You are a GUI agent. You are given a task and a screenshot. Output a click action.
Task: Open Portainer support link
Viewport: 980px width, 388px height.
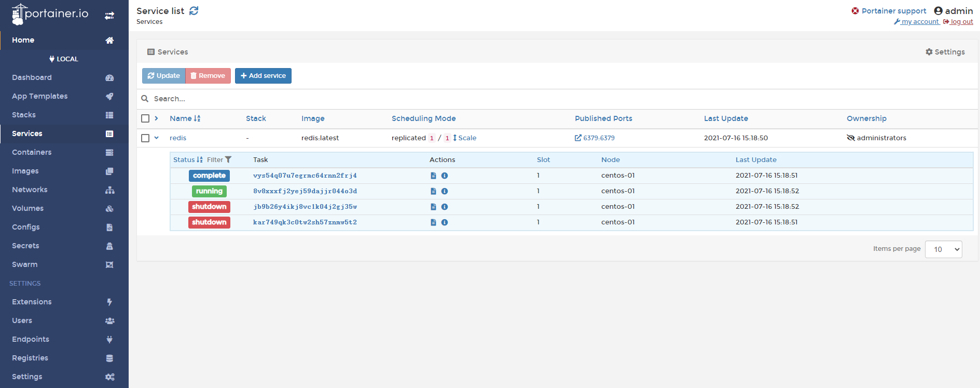pos(889,11)
